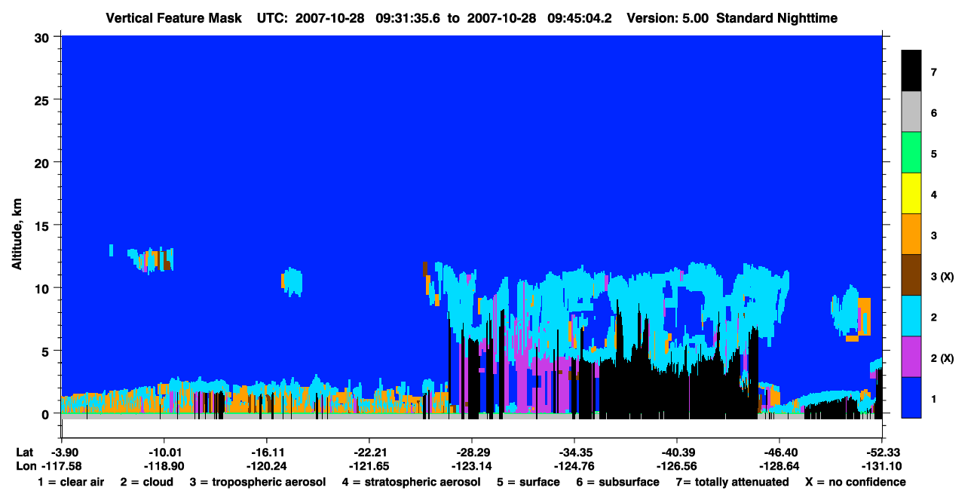This screenshot has height=503, width=980.
Task: Click the colorbar label '7'
Action: tap(933, 72)
